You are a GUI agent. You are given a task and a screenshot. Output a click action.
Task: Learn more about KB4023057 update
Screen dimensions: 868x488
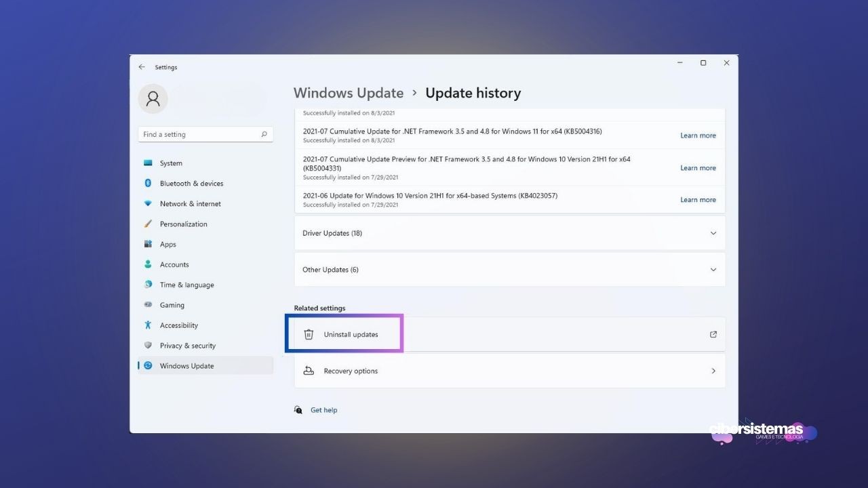[698, 200]
